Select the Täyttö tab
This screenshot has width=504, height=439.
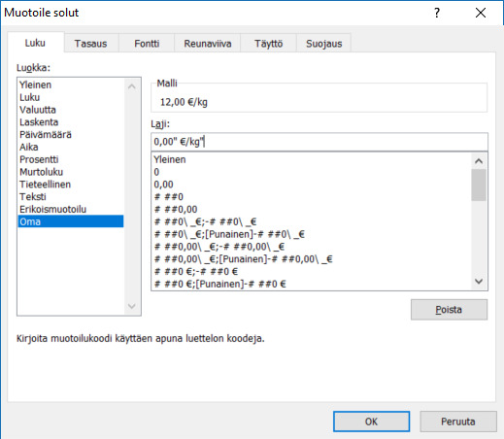[x=268, y=44]
